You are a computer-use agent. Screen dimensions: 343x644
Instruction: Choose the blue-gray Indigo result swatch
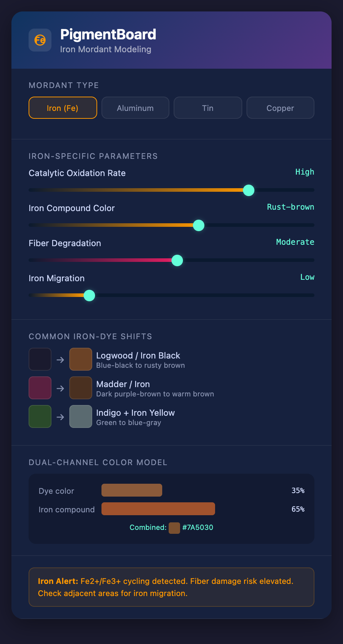point(81,416)
